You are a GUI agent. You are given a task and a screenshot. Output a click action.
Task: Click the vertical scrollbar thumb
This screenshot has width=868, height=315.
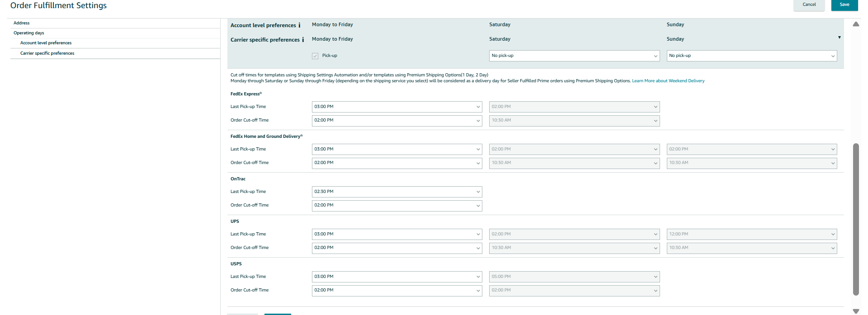[856, 219]
